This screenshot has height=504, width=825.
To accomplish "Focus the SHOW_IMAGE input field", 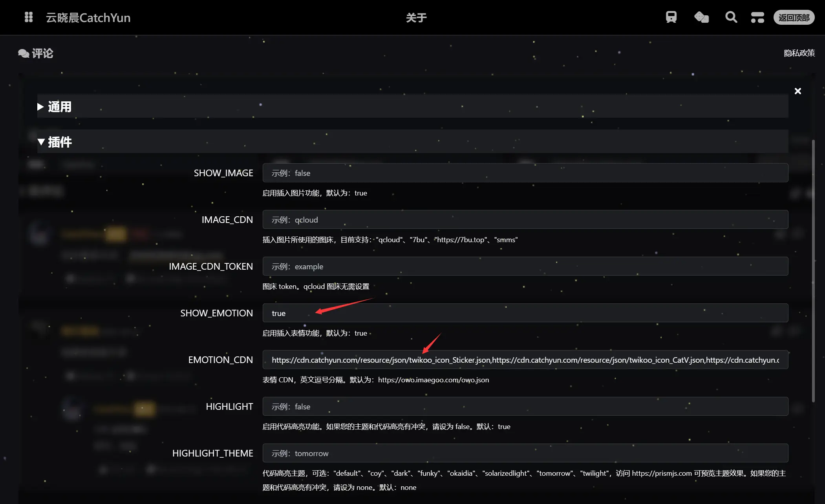I will pyautogui.click(x=525, y=173).
